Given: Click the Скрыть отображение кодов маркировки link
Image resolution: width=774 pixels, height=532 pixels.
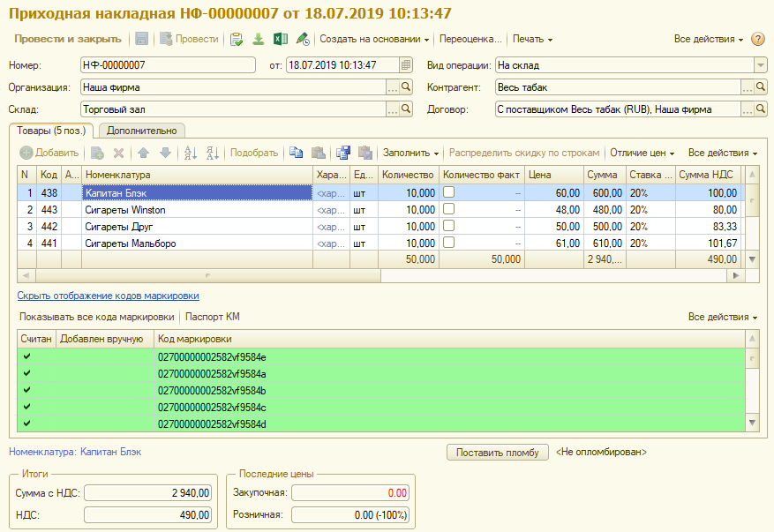Looking at the screenshot, I should point(108,296).
